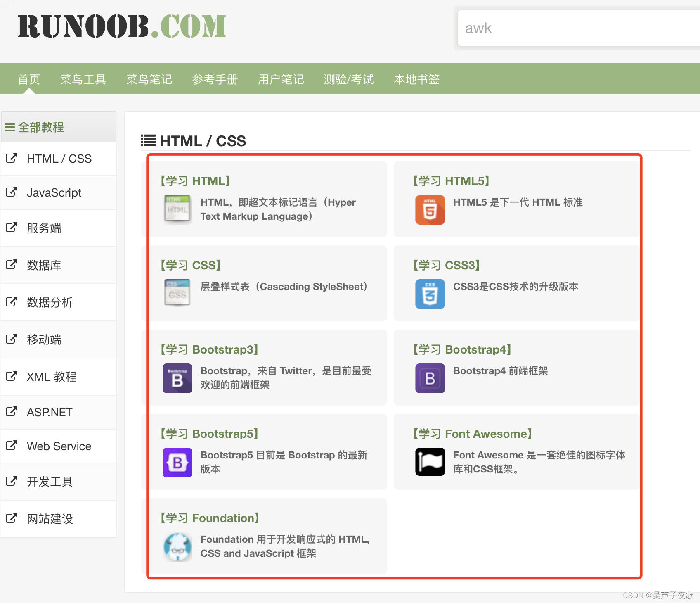
Task: Click the HTML tutorial icon
Action: pos(177,209)
